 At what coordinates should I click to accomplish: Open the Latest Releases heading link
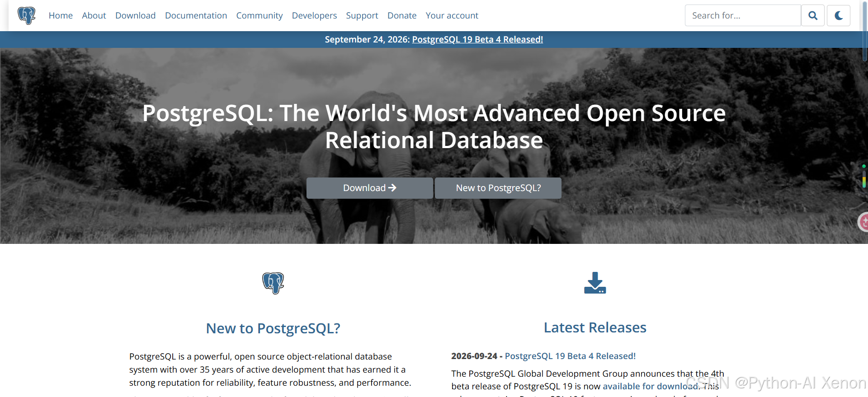click(x=595, y=327)
